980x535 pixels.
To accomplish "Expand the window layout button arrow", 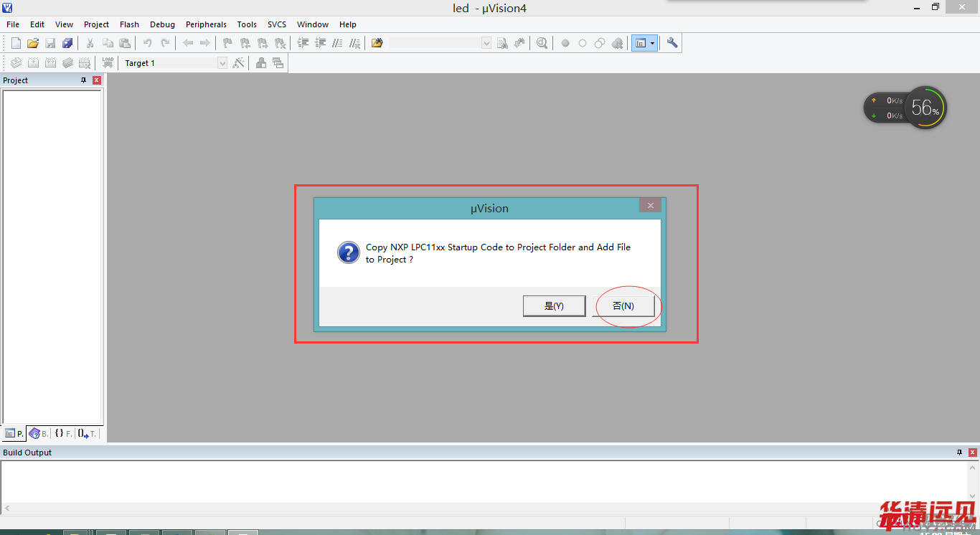I will pyautogui.click(x=652, y=43).
